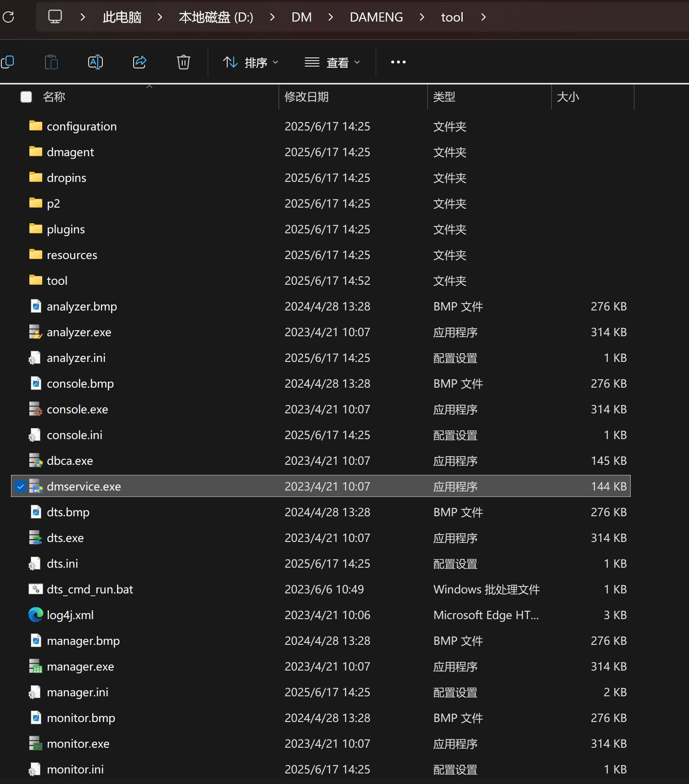Click the plugins folder icon
The width and height of the screenshot is (689, 784).
[x=36, y=229]
